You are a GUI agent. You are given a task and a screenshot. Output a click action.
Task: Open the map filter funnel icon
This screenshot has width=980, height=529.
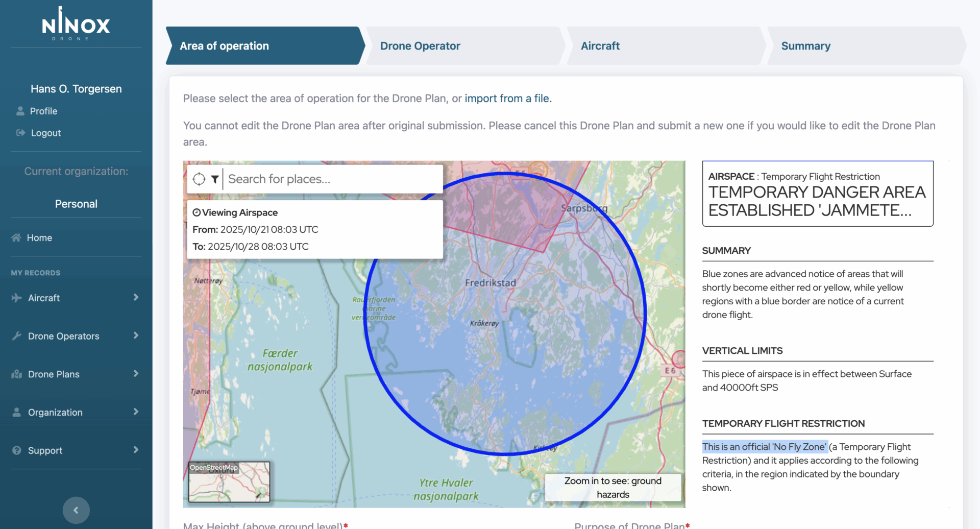pyautogui.click(x=215, y=179)
